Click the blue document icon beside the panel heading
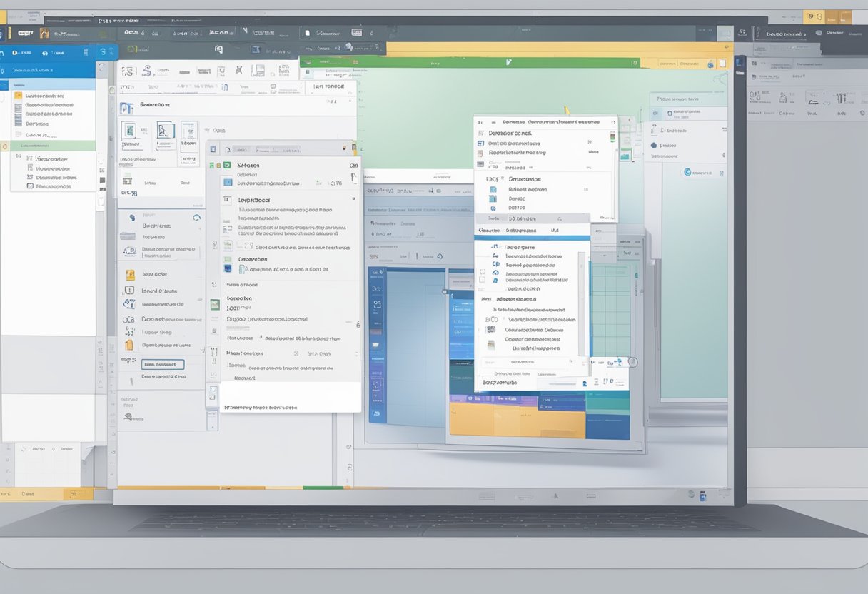This screenshot has width=868, height=594. tap(126, 108)
